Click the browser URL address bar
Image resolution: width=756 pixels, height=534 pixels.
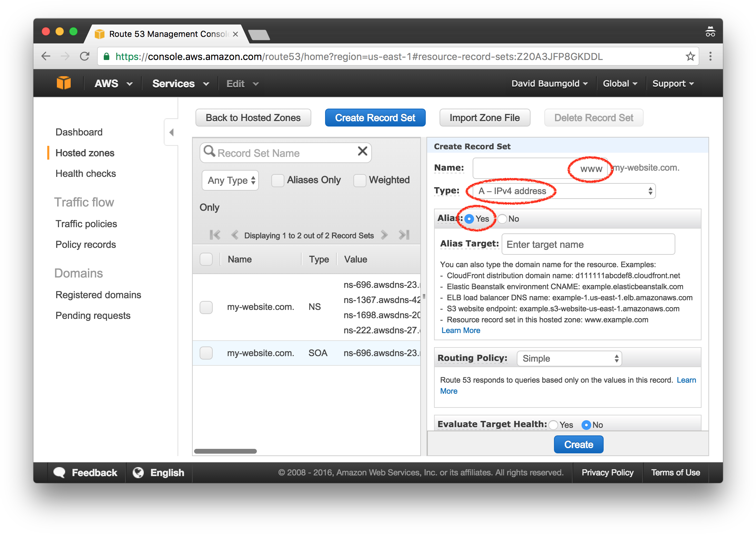pyautogui.click(x=398, y=57)
